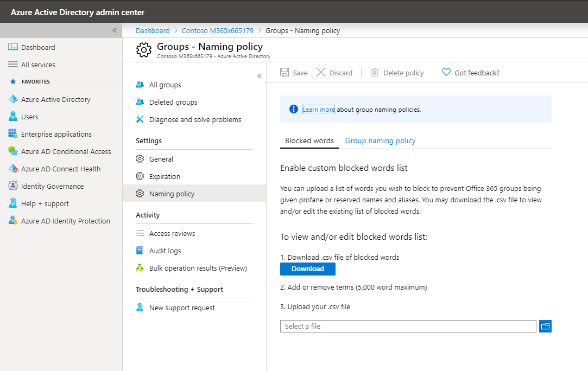Click the Audit logs book icon
The width and height of the screenshot is (588, 371).
(x=140, y=251)
